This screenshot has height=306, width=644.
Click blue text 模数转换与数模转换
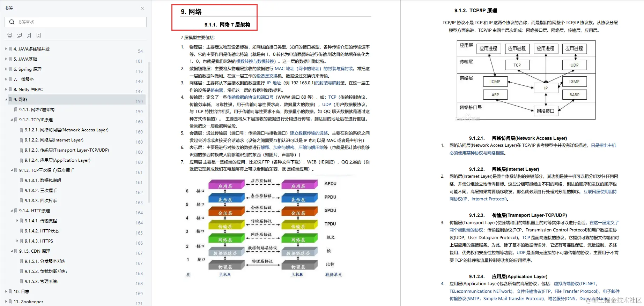pos(255,61)
